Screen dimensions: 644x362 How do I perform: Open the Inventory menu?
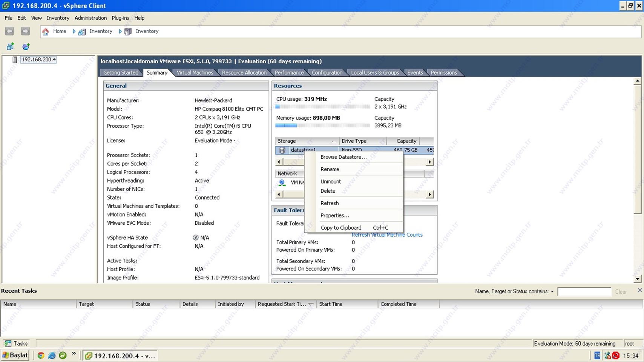[58, 18]
